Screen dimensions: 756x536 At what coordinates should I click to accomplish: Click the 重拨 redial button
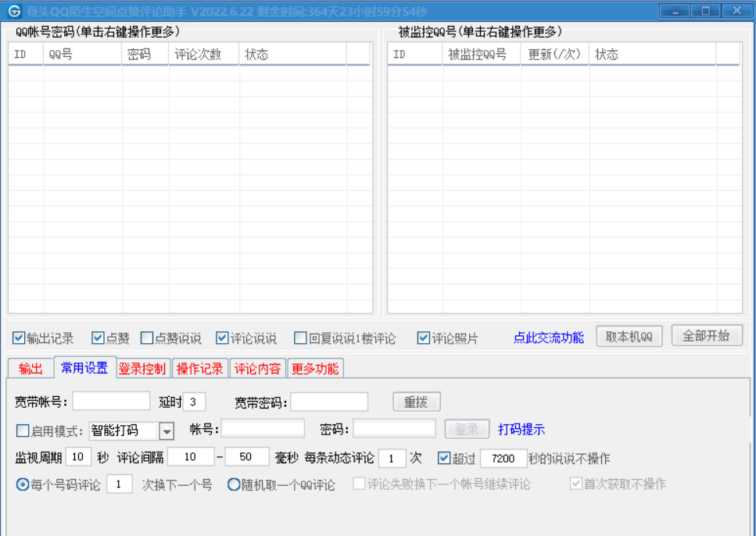[416, 402]
